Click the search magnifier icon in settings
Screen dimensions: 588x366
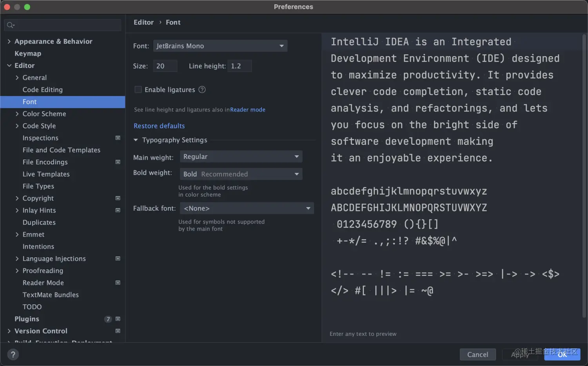pos(11,25)
